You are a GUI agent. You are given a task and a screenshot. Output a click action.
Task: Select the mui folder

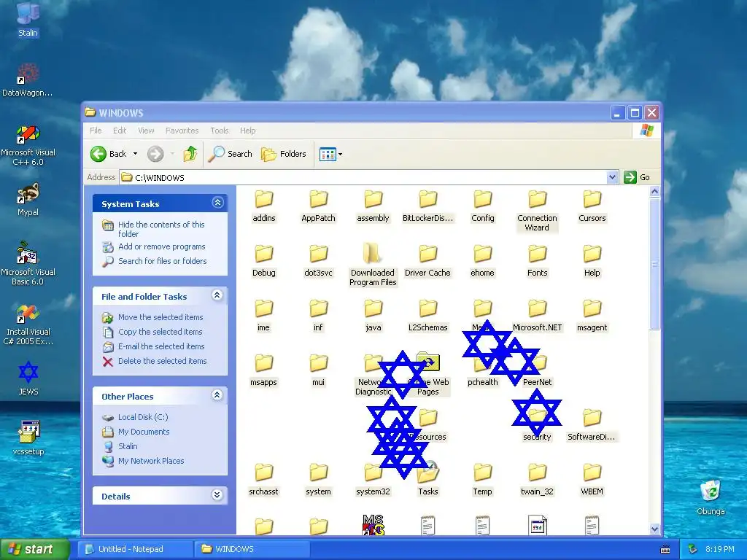pos(318,371)
